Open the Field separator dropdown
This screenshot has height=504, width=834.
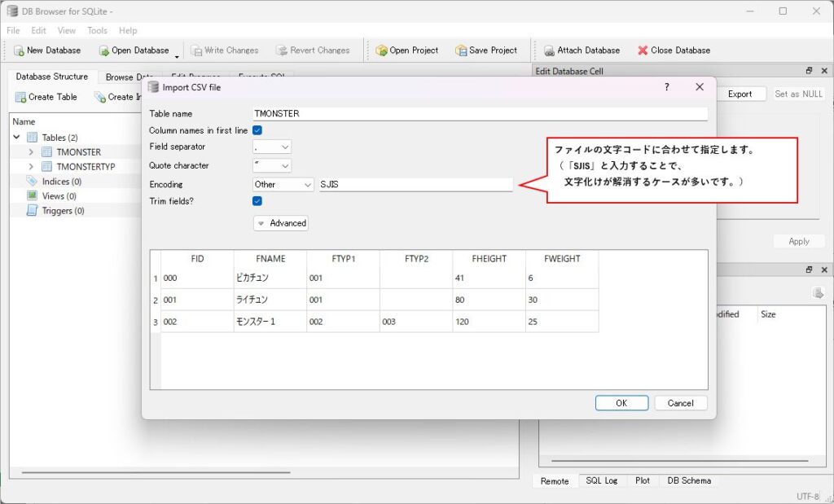point(272,147)
